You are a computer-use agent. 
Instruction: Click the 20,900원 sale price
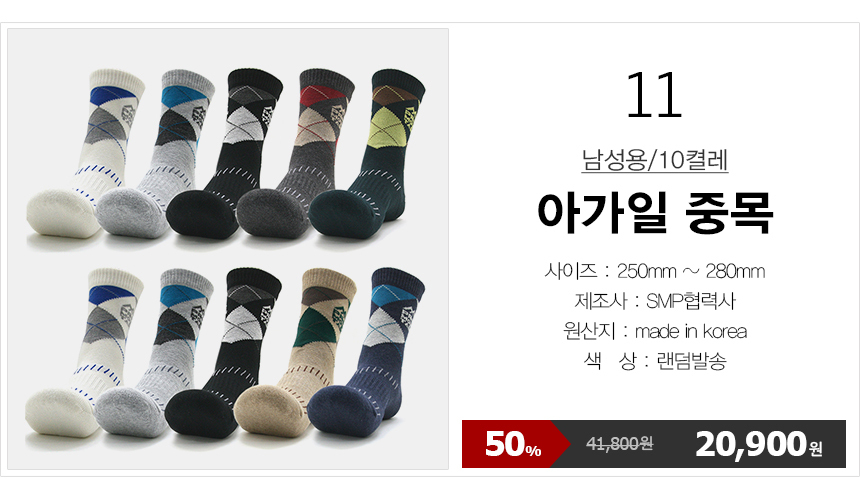click(759, 444)
